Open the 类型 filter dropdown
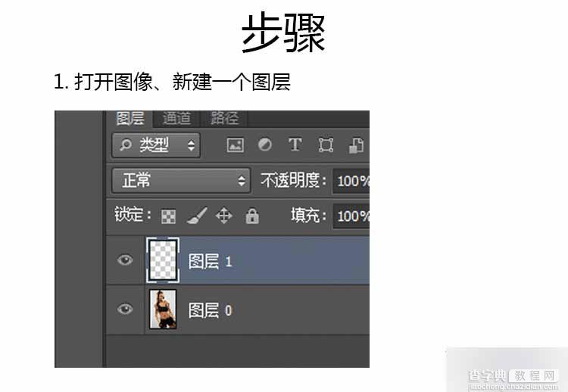The width and height of the screenshot is (568, 392). pos(156,145)
